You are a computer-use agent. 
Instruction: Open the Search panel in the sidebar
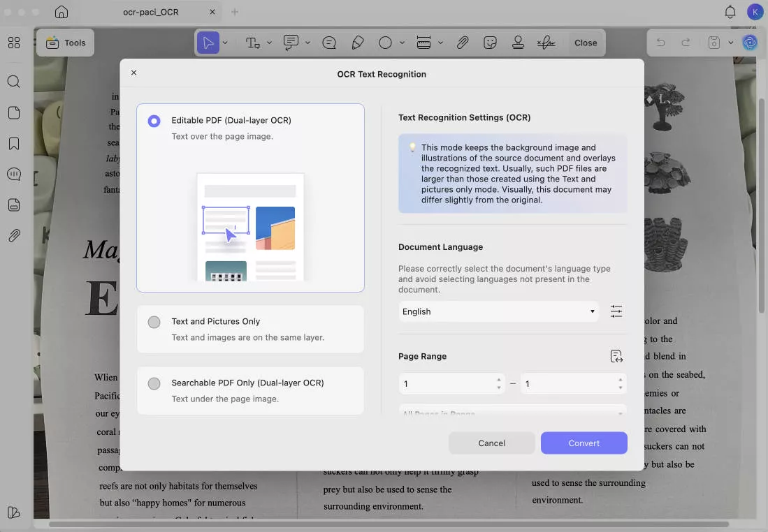(14, 82)
